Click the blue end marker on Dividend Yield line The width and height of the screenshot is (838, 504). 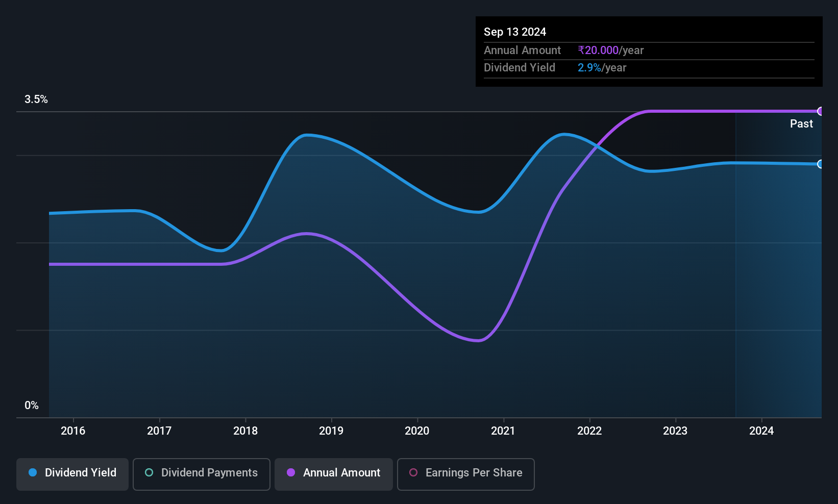pyautogui.click(x=821, y=164)
